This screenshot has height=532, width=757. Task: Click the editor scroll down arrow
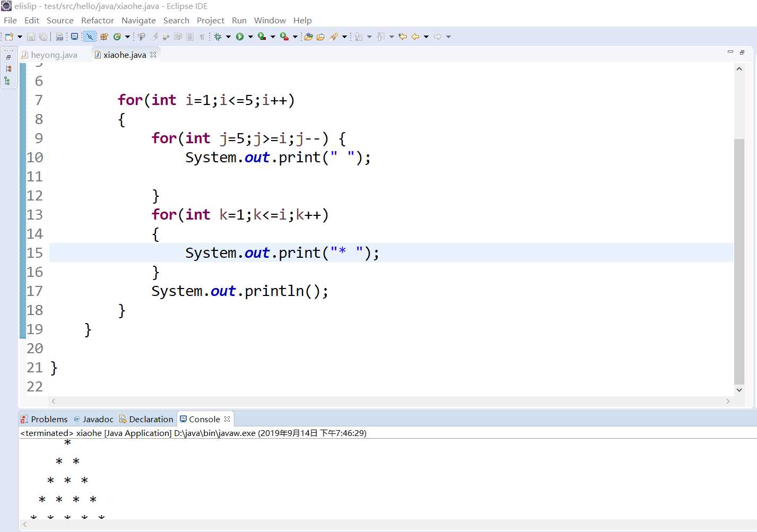(x=739, y=390)
